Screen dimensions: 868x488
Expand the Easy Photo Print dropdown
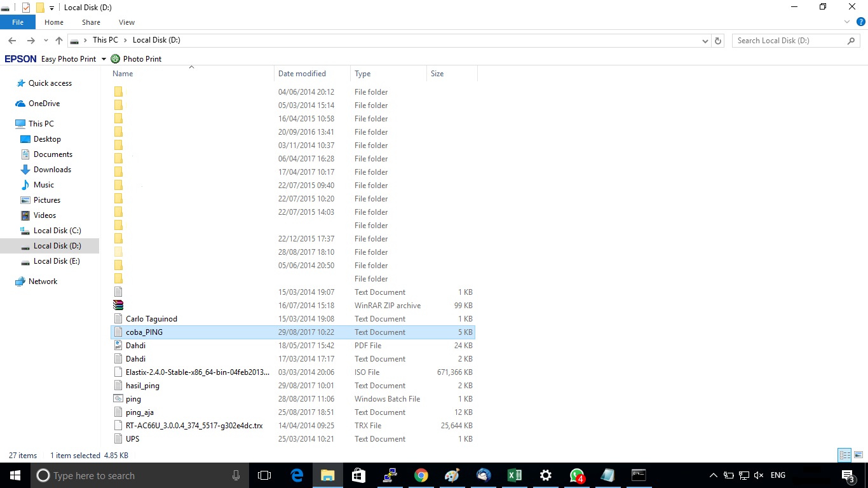pyautogui.click(x=104, y=58)
